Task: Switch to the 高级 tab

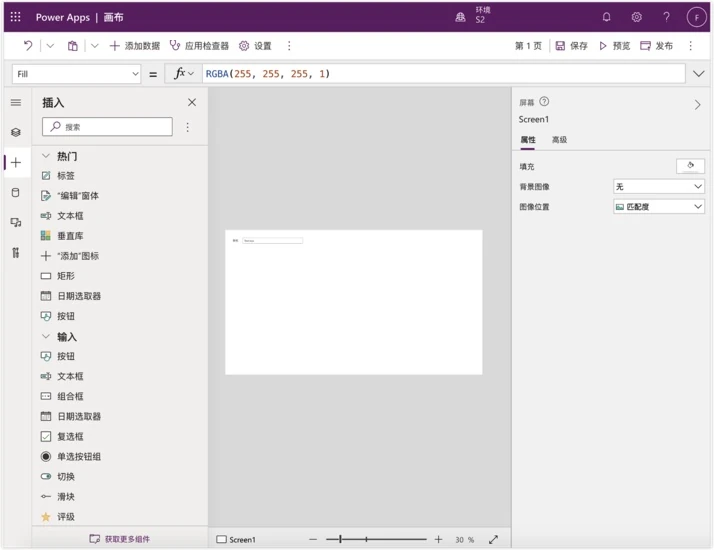Action: [559, 140]
